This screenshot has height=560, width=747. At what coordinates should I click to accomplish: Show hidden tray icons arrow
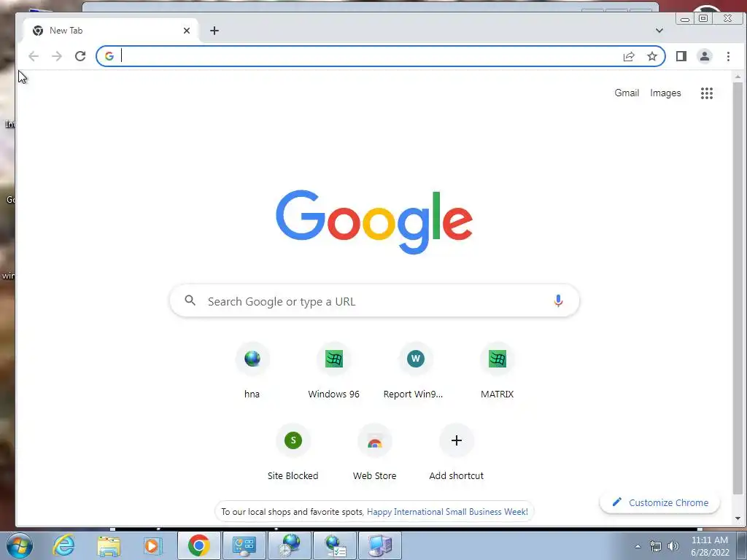(x=638, y=546)
